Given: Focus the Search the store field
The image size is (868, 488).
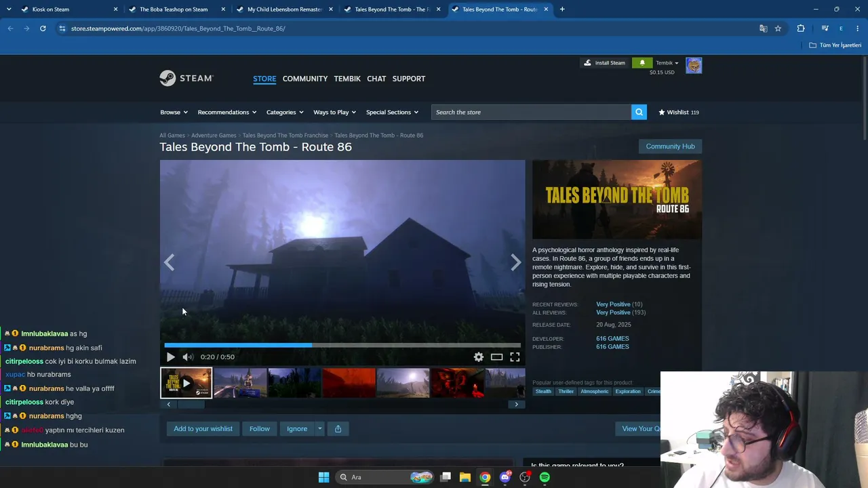Looking at the screenshot, I should tap(531, 113).
